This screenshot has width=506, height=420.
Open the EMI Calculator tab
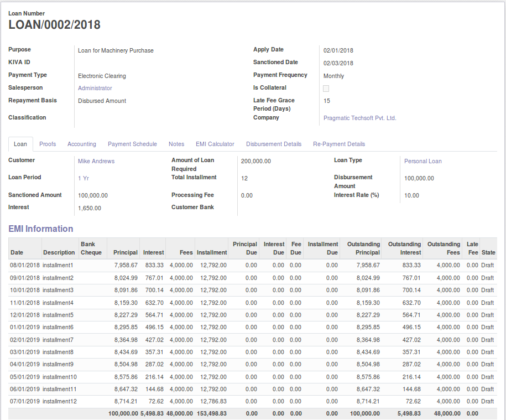215,144
